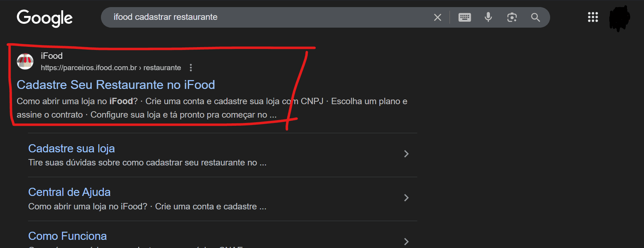Open the 'Central de Ajuda' sitelink
This screenshot has height=248, width=644.
[x=69, y=192]
